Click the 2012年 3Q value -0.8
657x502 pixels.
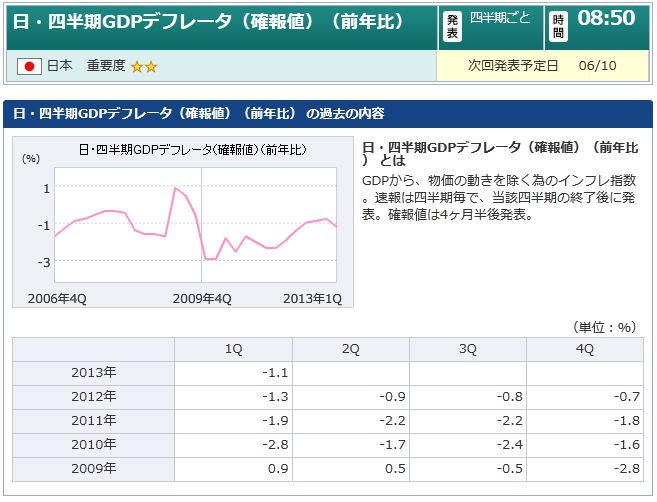coord(510,397)
